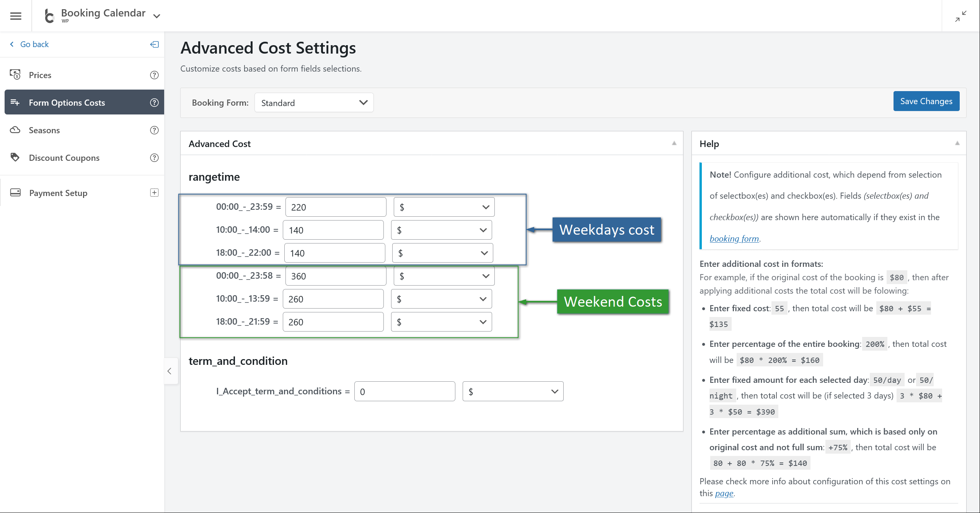Screen dimensions: 980x513
Task: Click the help icon beside Discount Coupons
Action: [x=154, y=158]
